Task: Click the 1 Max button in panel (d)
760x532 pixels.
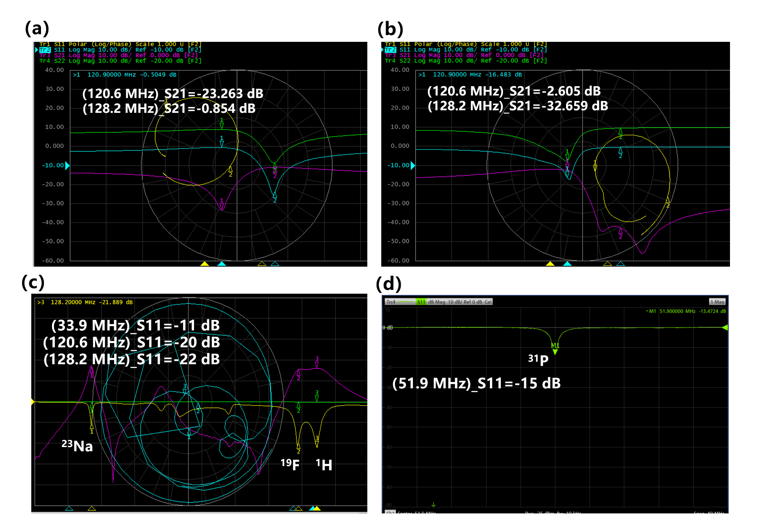Action: (717, 302)
